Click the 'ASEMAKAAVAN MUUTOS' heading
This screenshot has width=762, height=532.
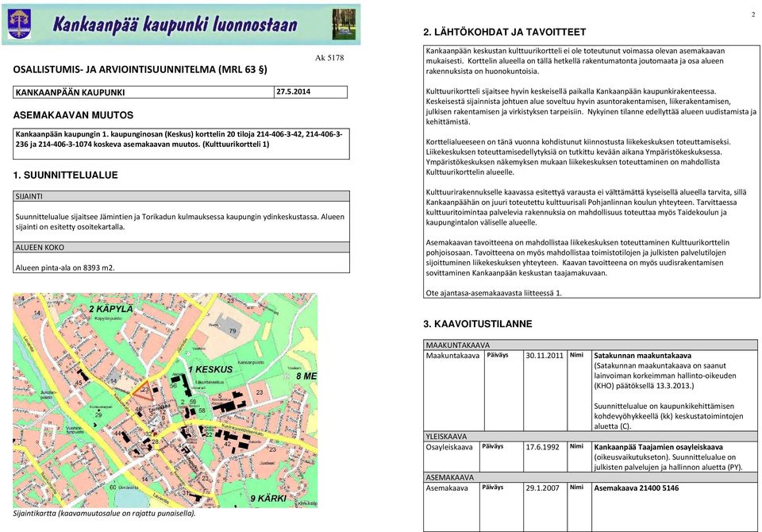coord(73,115)
